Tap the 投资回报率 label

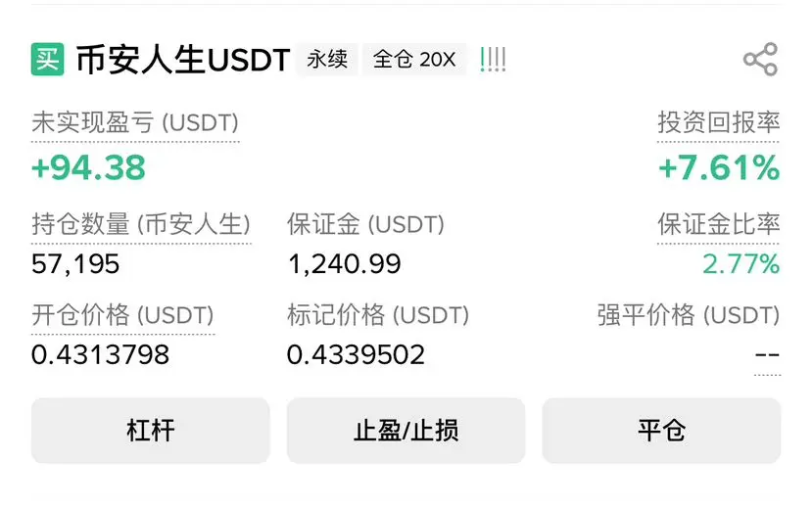point(718,123)
